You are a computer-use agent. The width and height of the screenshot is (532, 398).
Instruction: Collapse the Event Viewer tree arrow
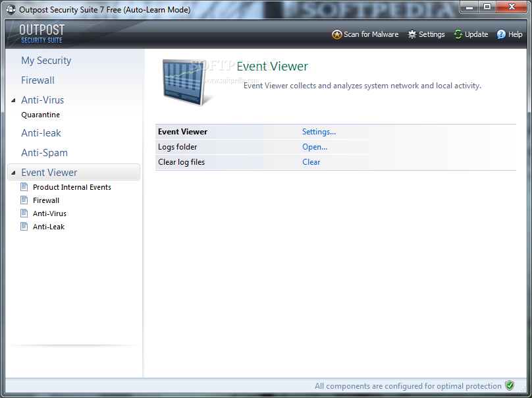[13, 173]
